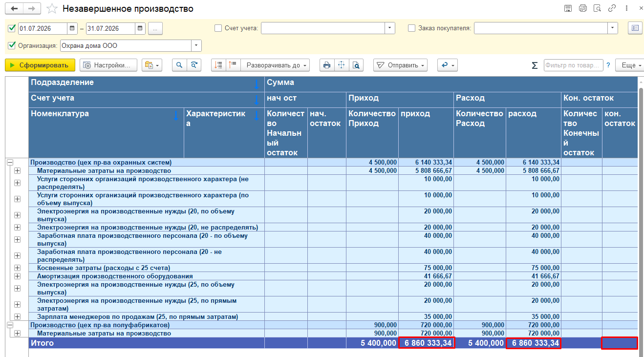Open the Отправить dropdown menu
The height and width of the screenshot is (357, 644).
[x=401, y=65]
